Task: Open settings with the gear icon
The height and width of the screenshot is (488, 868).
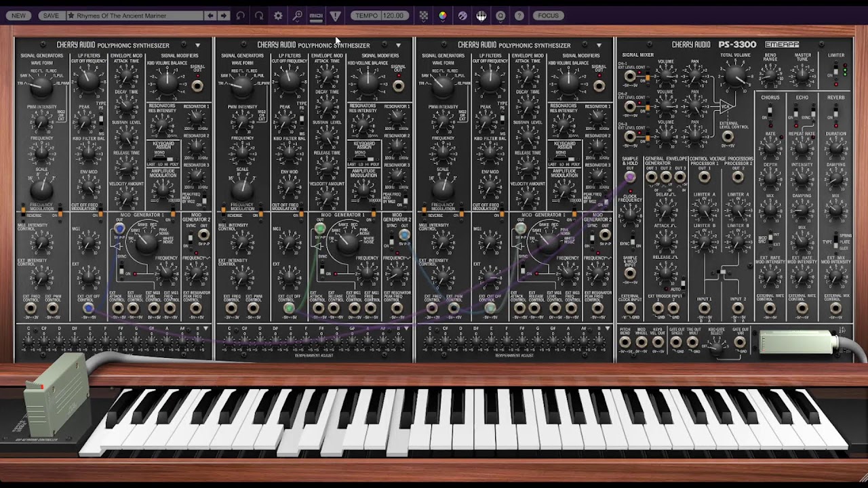Action: tap(278, 16)
